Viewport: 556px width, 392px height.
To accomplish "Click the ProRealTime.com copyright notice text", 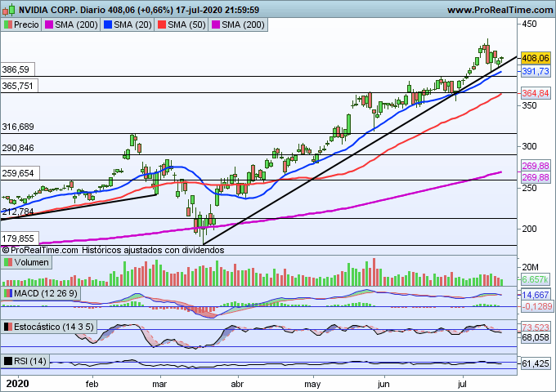I will 113,250.
